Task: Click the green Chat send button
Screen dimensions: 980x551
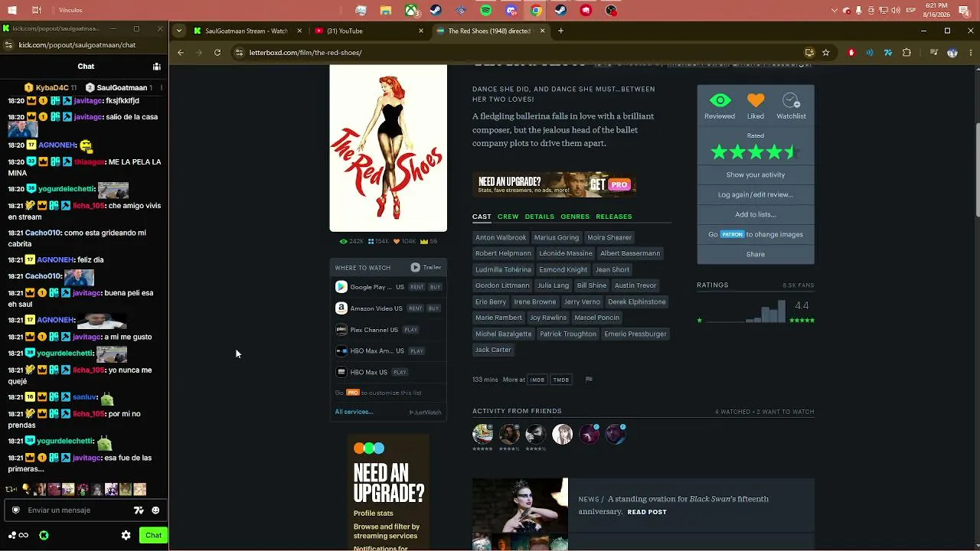Action: coord(154,536)
